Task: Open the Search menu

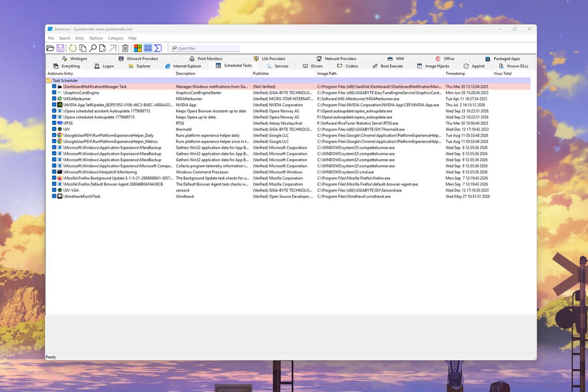Action: 65,38
